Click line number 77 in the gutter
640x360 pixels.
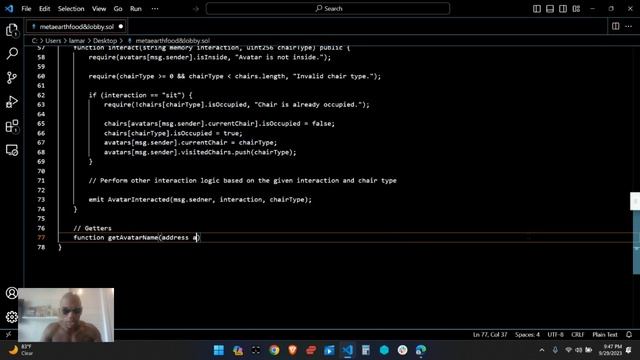click(x=41, y=238)
